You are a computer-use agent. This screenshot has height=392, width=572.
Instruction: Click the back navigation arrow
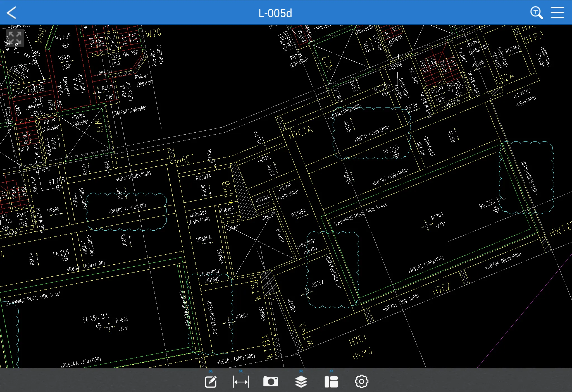click(12, 13)
